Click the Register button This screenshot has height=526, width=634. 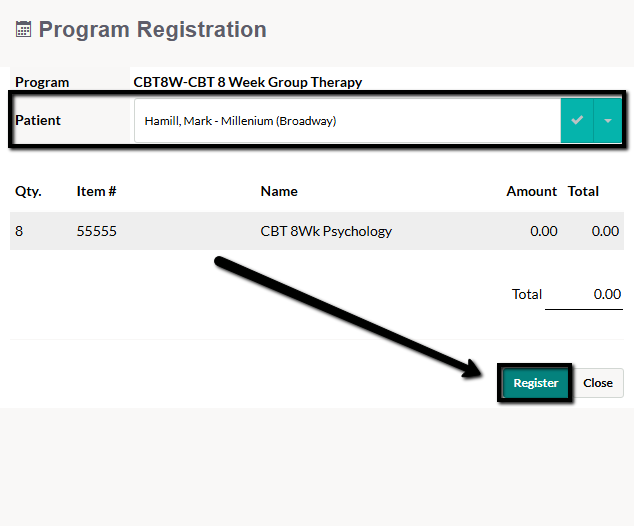point(535,383)
